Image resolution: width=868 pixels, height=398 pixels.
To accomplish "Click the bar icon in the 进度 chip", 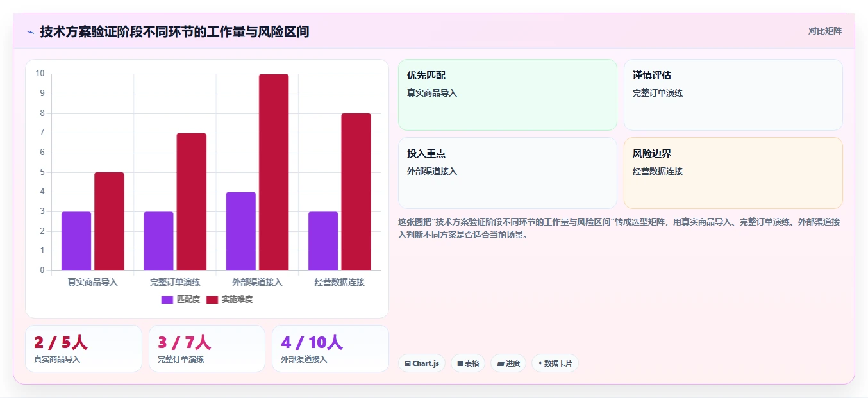I will click(x=501, y=363).
